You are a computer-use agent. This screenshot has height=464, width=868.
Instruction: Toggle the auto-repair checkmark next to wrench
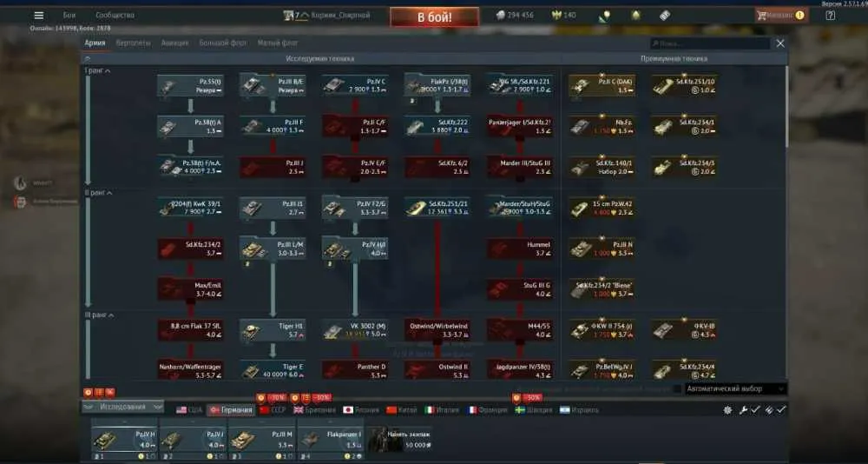pos(755,410)
